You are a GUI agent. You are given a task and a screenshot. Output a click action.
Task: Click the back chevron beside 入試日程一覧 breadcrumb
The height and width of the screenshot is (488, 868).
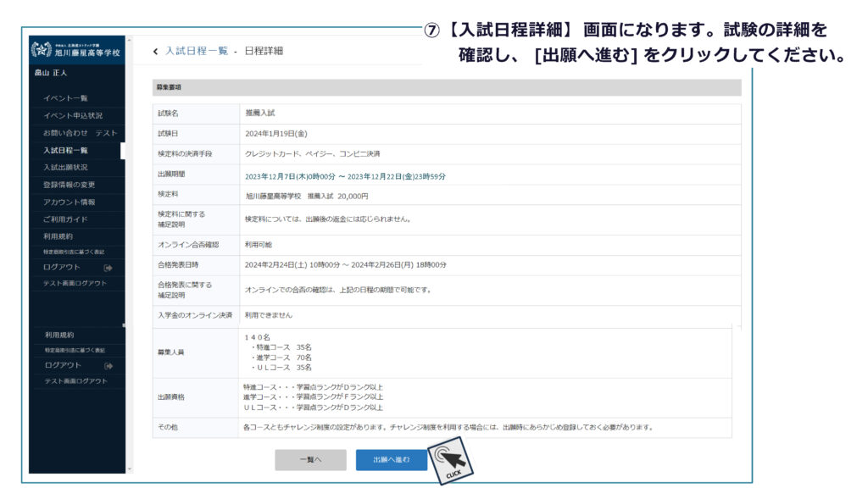pos(155,52)
